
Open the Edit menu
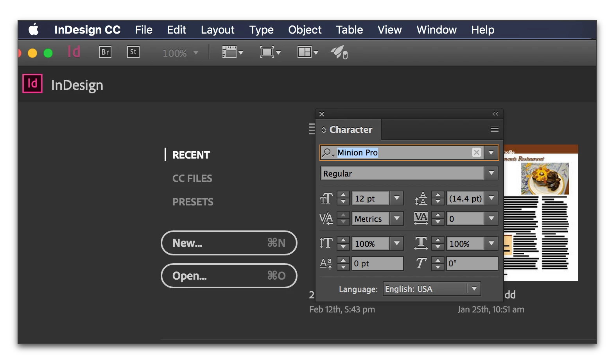coord(176,30)
